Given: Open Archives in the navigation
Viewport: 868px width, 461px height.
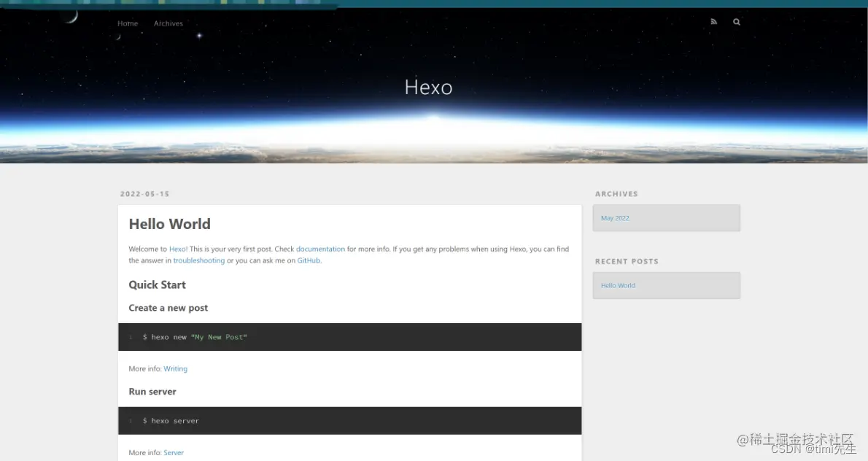Looking at the screenshot, I should pyautogui.click(x=168, y=23).
